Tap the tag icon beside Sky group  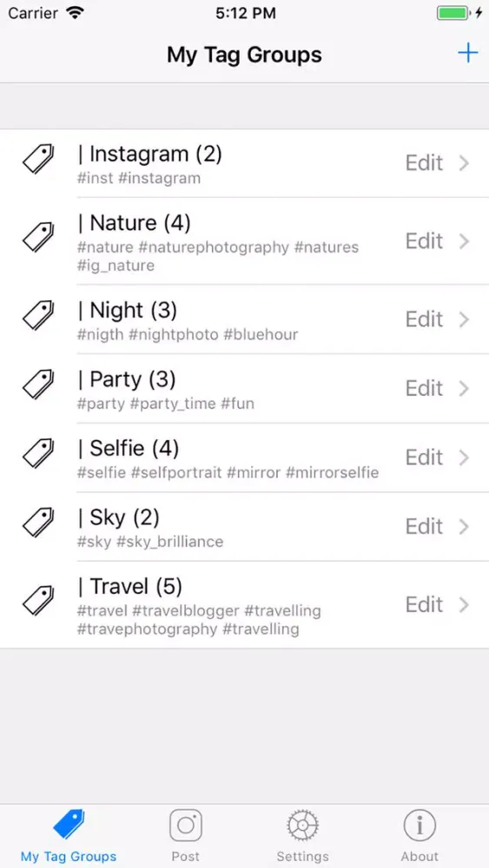[x=38, y=523]
